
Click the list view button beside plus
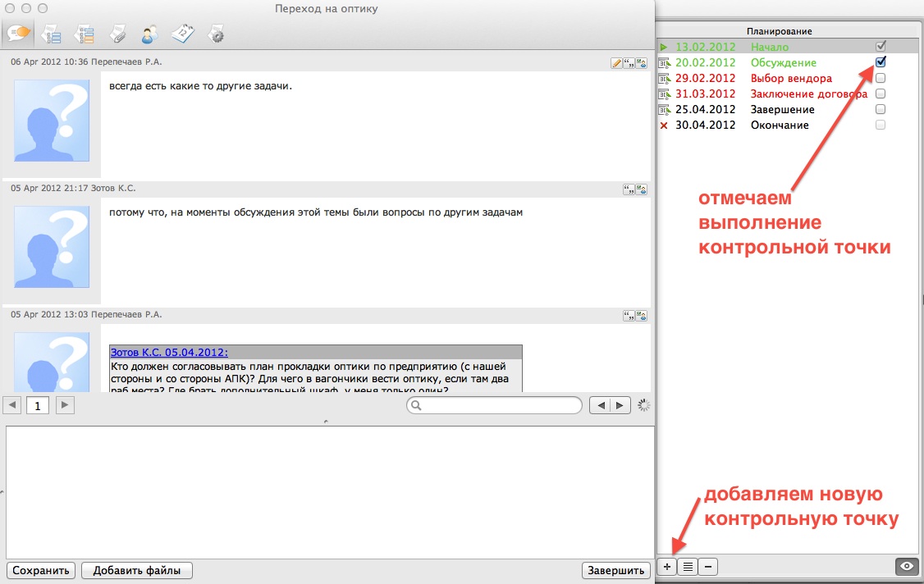tap(688, 566)
